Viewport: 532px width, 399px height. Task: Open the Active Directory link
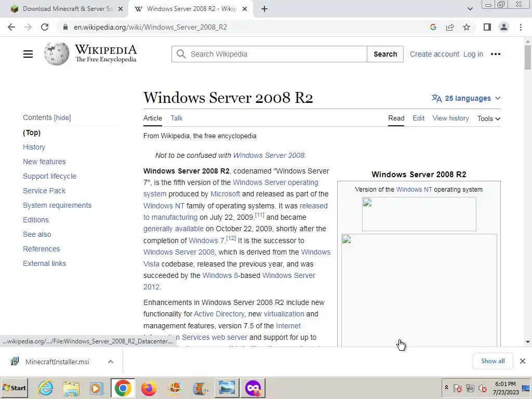219,314
